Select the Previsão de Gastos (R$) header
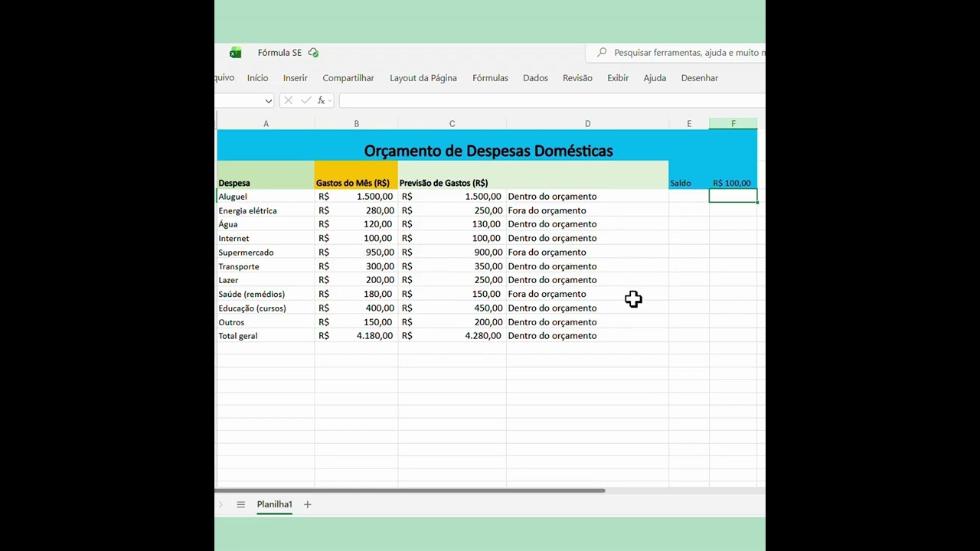 point(452,175)
